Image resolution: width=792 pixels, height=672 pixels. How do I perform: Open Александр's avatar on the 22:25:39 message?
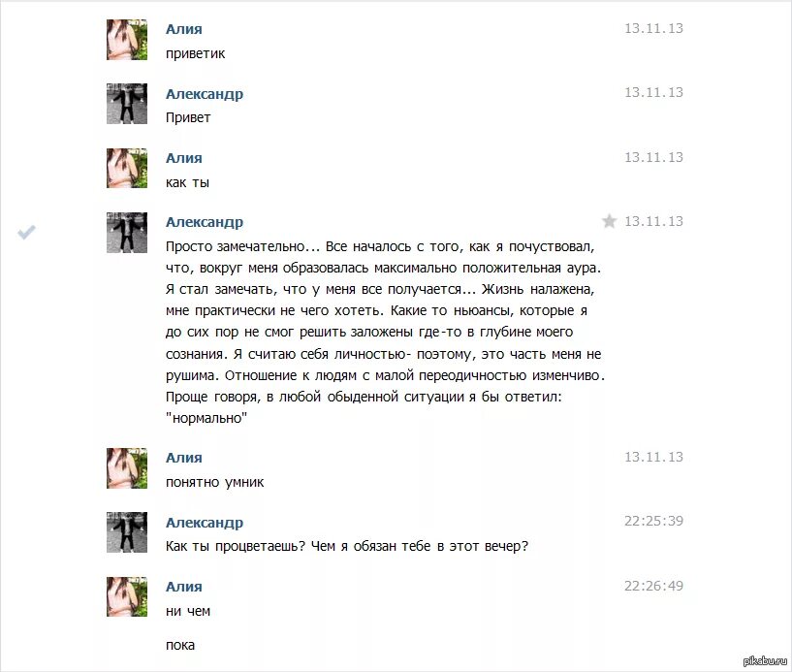click(127, 532)
